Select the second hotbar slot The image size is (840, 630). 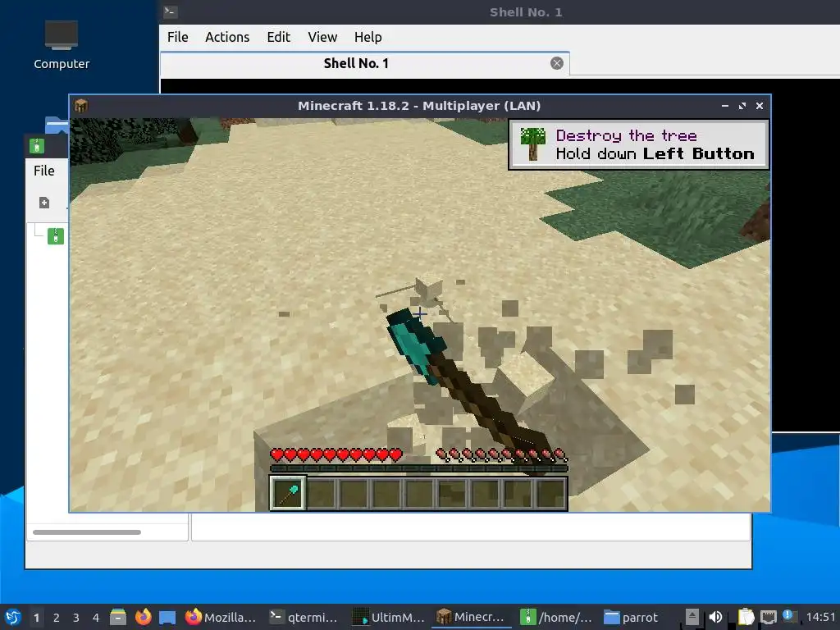(x=322, y=493)
